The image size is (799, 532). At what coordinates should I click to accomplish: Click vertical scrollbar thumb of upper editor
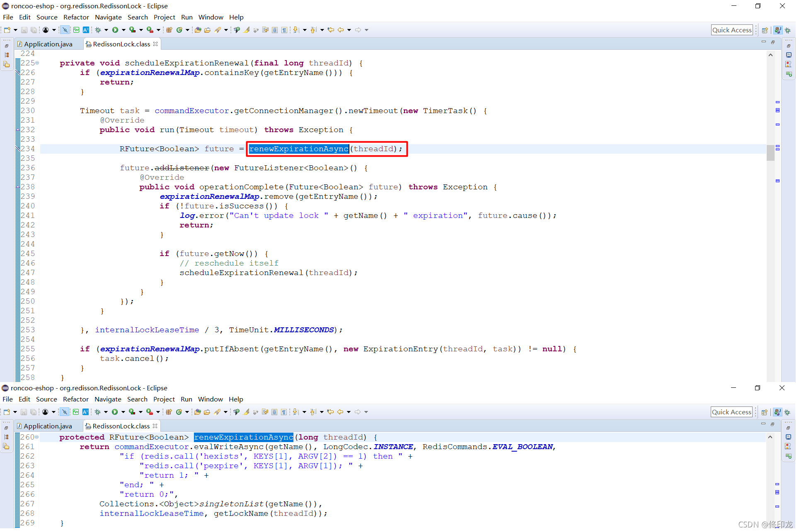770,152
